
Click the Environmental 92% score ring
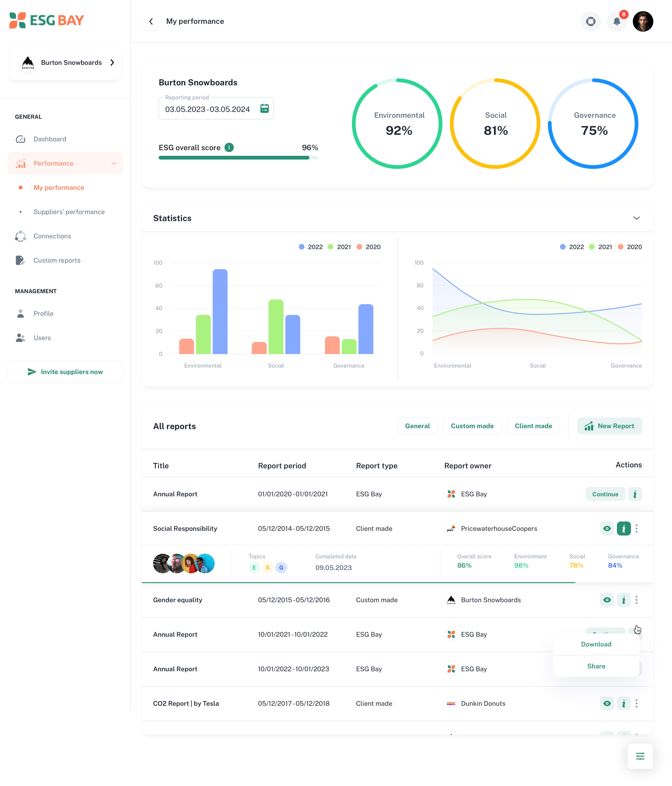tap(397, 124)
